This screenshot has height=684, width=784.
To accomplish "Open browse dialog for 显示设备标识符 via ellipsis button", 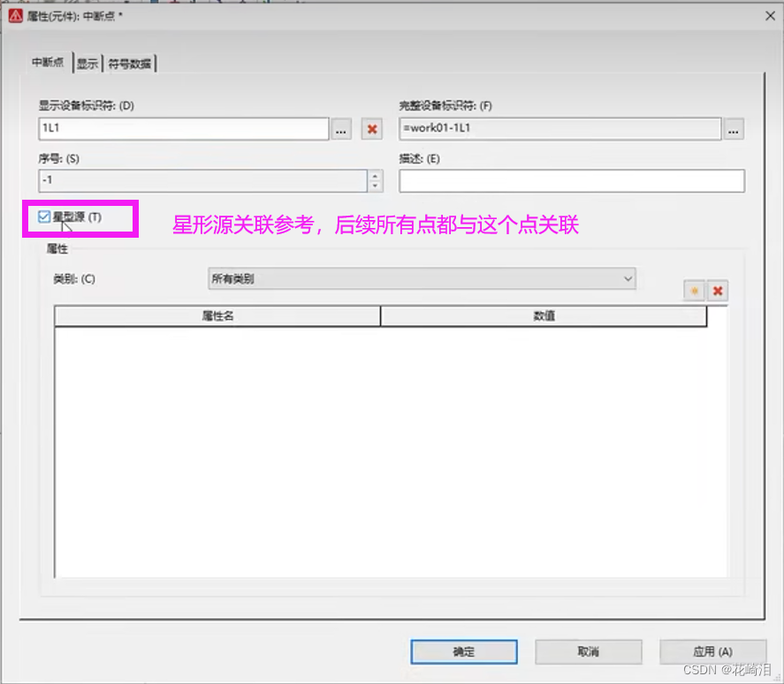I will click(341, 128).
